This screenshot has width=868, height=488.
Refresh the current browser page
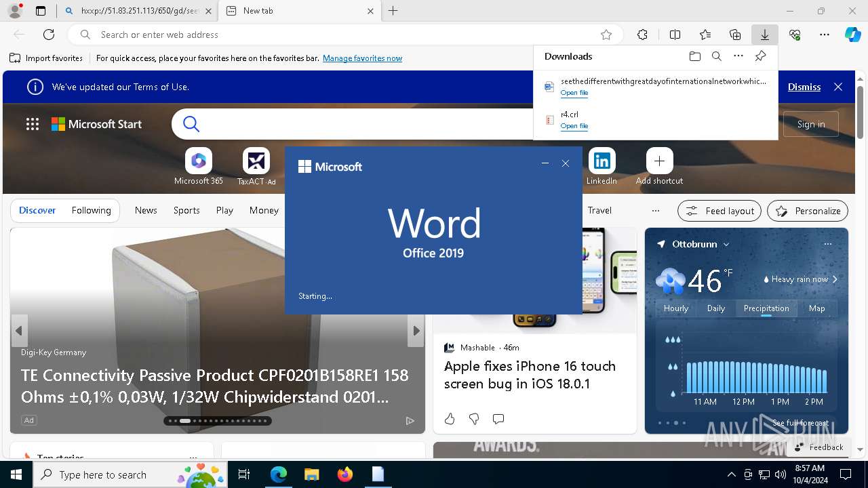[49, 35]
